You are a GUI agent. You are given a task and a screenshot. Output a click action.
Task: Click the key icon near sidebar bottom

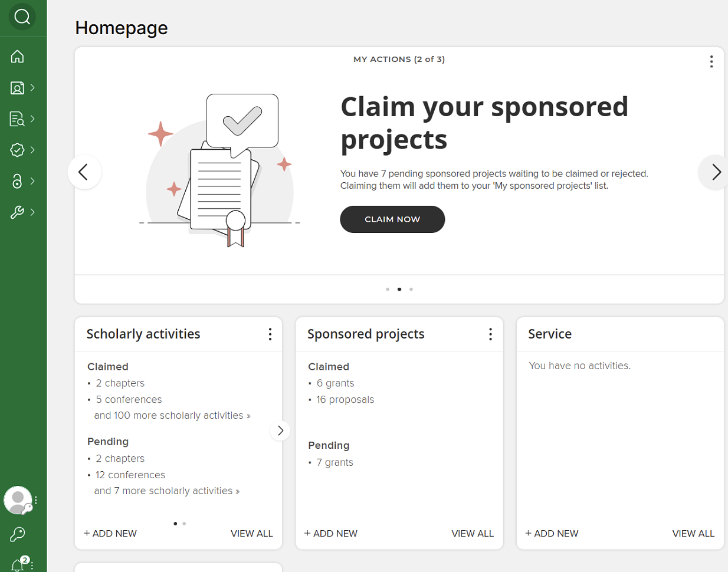tap(18, 534)
